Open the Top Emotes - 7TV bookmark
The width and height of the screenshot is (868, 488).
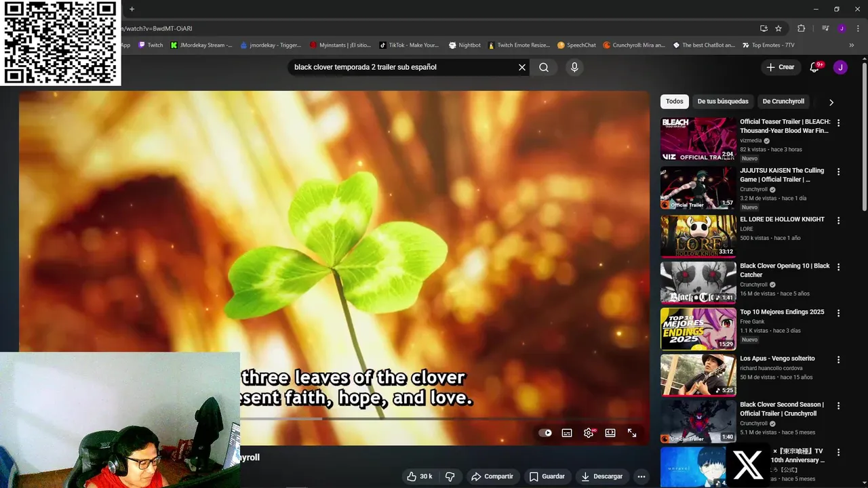768,45
